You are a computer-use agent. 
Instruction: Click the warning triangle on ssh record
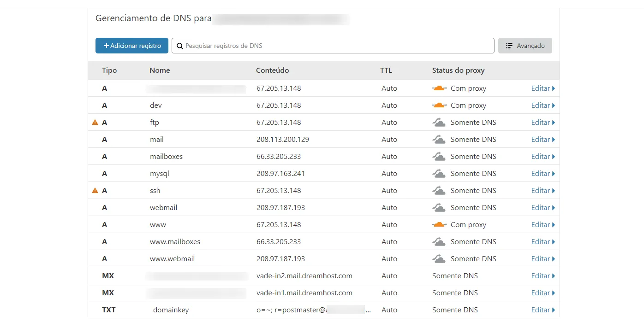click(95, 190)
